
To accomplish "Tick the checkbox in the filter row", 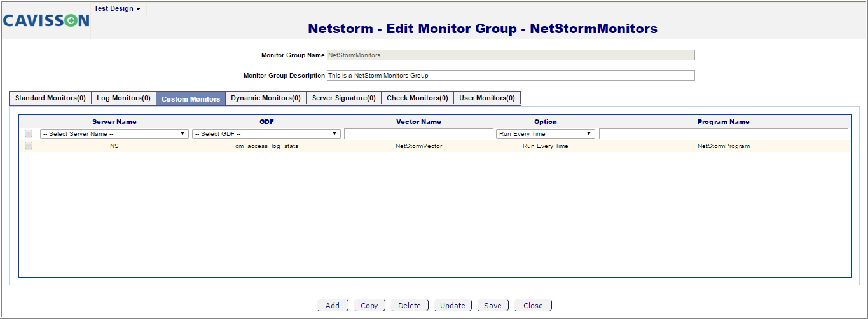I will click(29, 133).
